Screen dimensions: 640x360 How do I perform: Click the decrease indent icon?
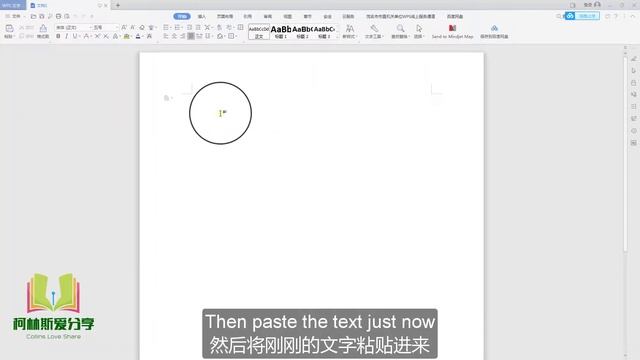(189, 27)
